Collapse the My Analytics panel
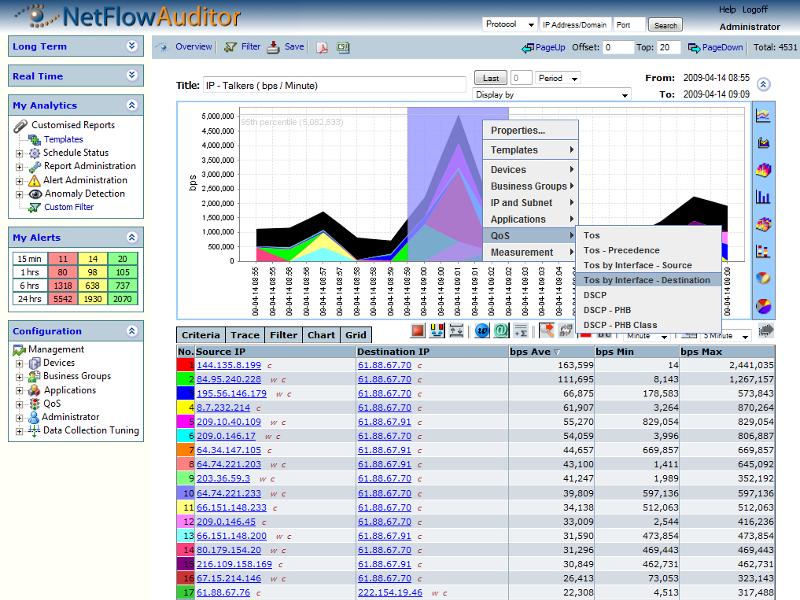This screenshot has height=600, width=800. tap(132, 105)
